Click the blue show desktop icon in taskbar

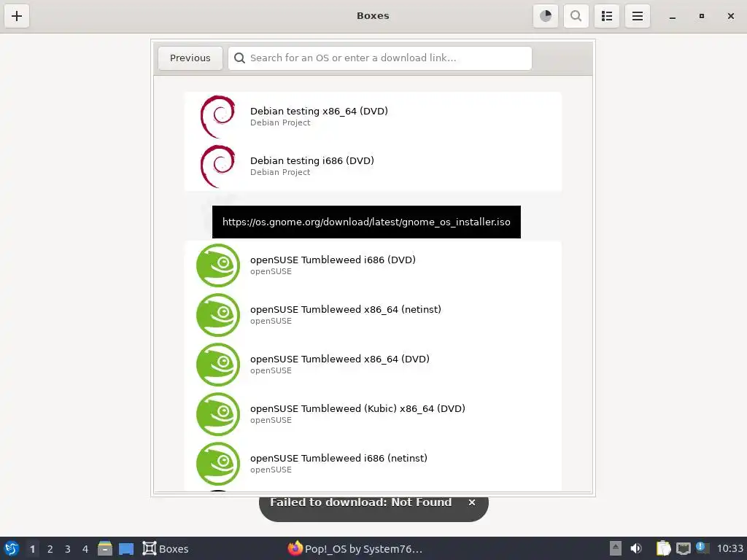tap(126, 548)
